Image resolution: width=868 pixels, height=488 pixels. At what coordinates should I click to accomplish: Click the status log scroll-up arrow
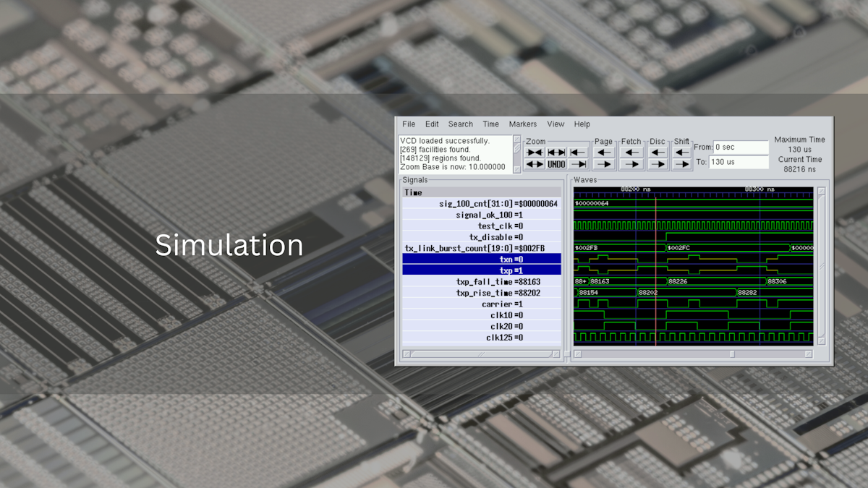[517, 139]
